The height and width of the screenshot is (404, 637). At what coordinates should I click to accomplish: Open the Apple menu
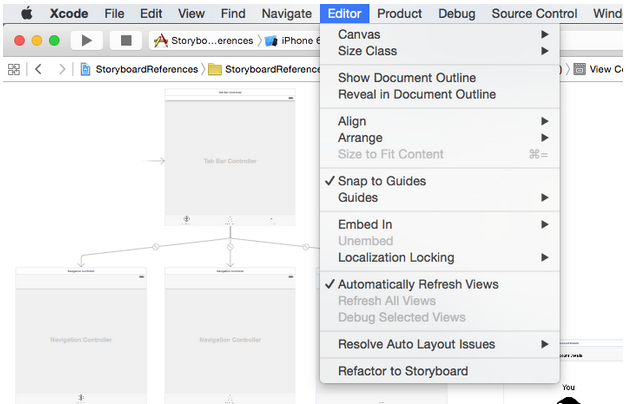[x=26, y=14]
